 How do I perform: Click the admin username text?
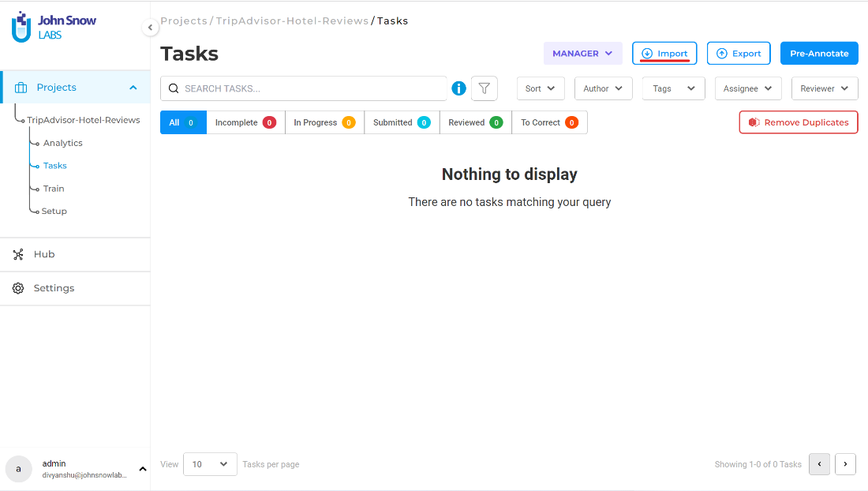click(54, 463)
